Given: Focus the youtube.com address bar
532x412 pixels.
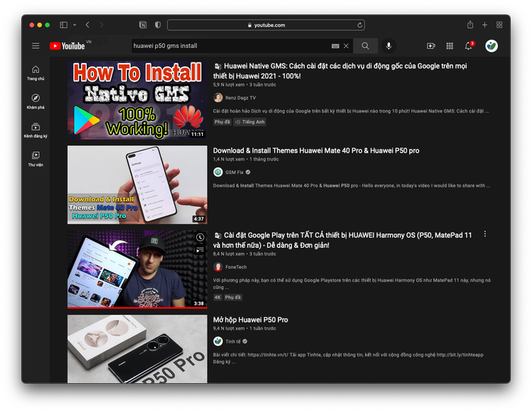Looking at the screenshot, I should [266, 25].
